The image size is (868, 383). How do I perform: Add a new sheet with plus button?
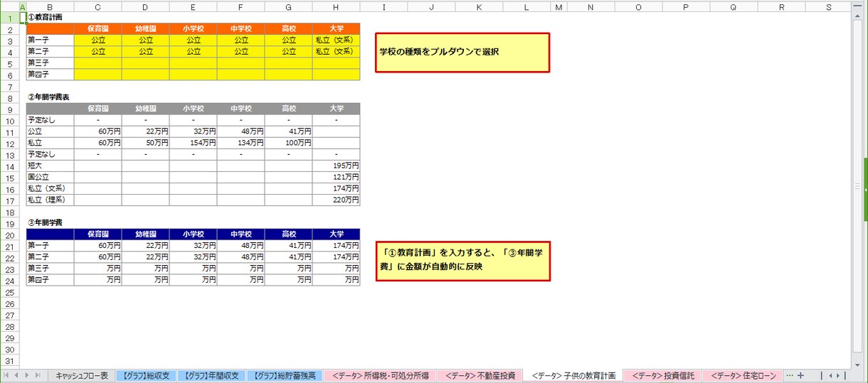(x=800, y=375)
